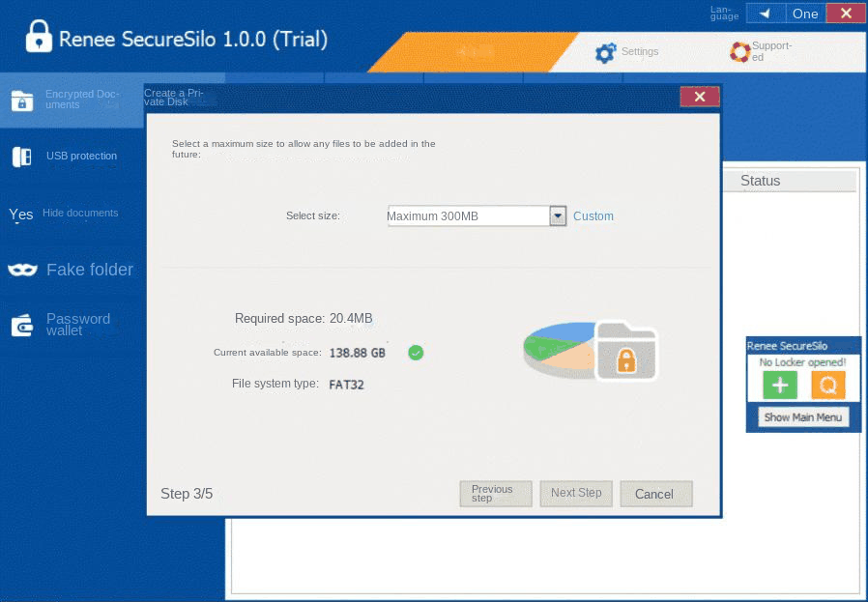Viewport: 868px width, 602px height.
Task: Open the Password wallet
Action: [x=72, y=325]
